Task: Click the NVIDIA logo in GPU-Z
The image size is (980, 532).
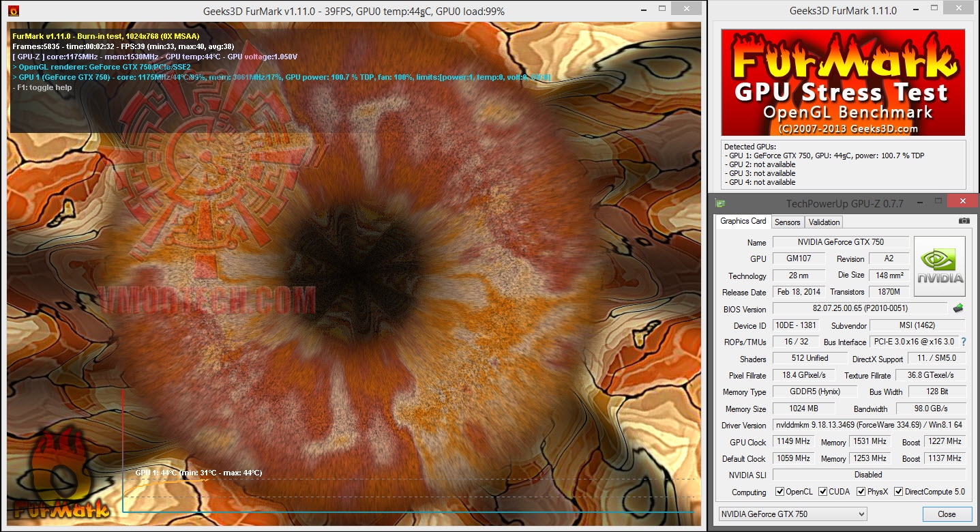Action: (x=940, y=265)
